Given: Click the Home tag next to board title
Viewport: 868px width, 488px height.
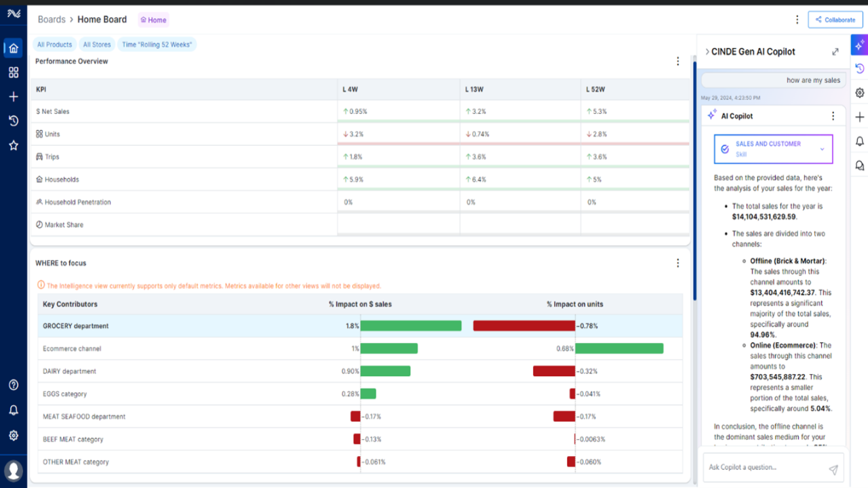Looking at the screenshot, I should [153, 20].
